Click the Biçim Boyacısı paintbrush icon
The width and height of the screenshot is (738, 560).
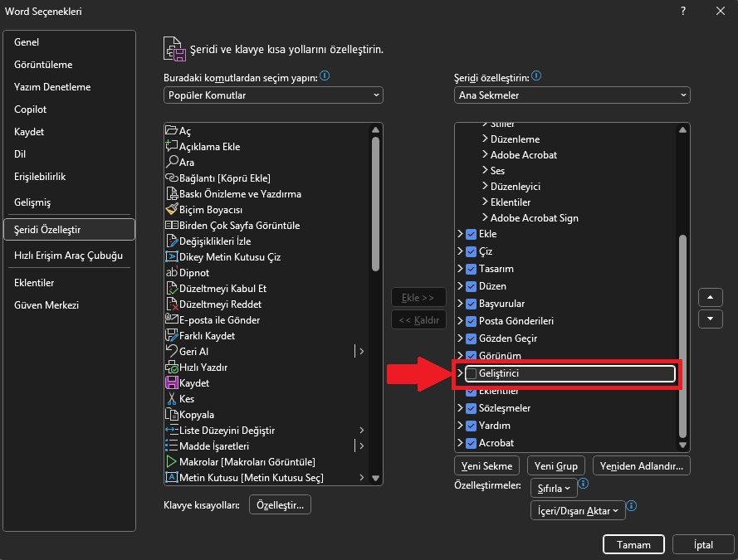[x=172, y=210]
